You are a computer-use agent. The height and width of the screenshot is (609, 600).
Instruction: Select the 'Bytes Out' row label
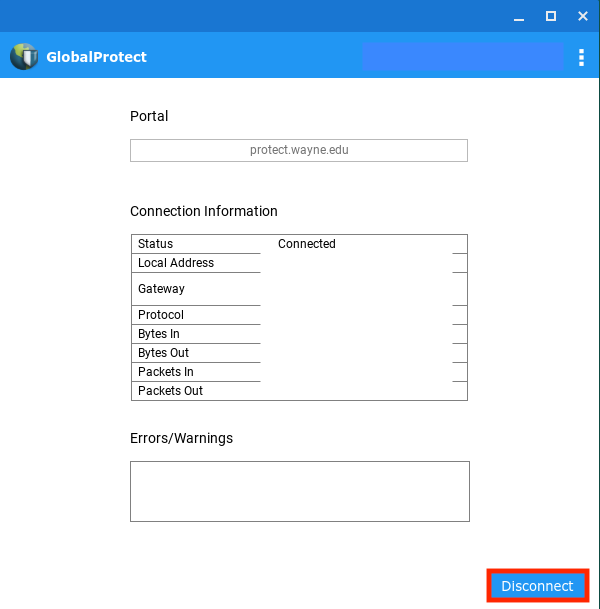click(163, 353)
